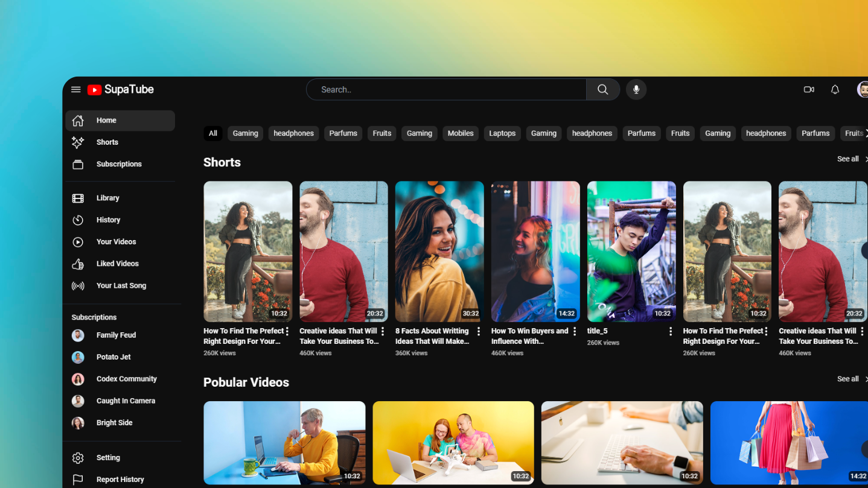
Task: Activate voice search microphone icon
Action: pos(636,89)
